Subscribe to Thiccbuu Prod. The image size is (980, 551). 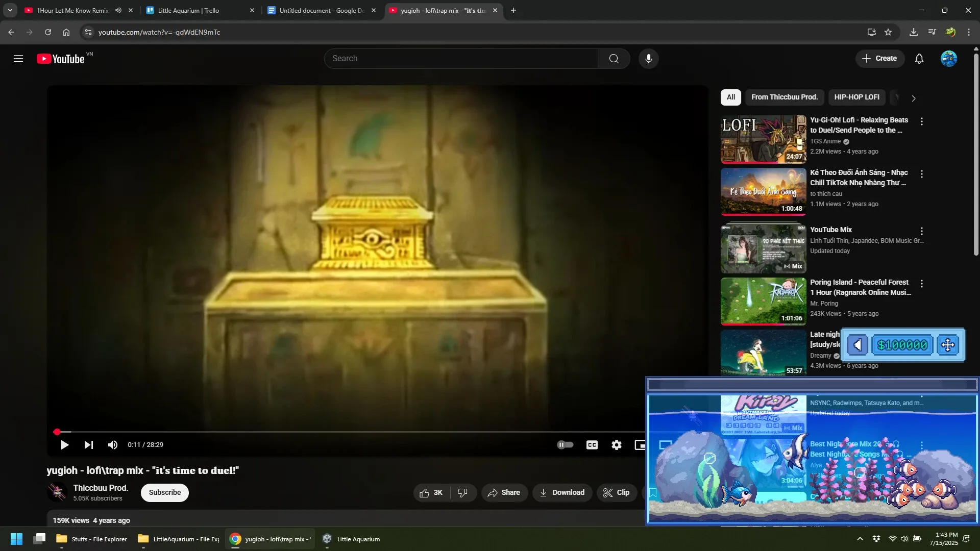click(164, 492)
